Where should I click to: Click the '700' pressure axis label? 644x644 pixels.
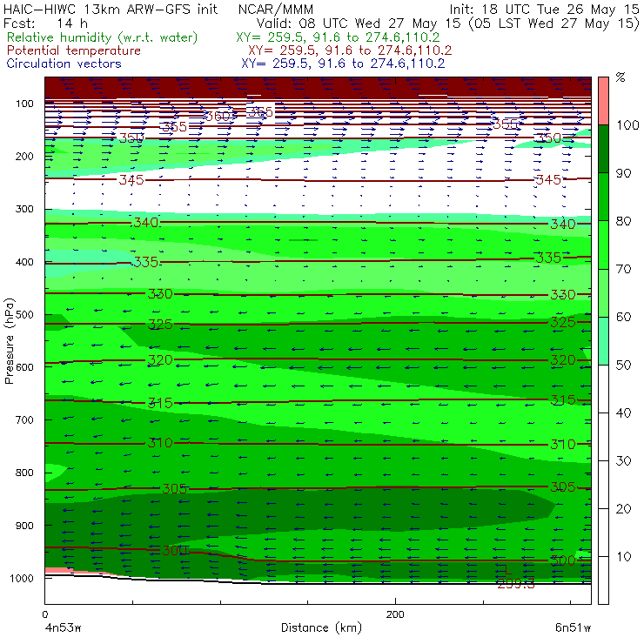[x=24, y=419]
